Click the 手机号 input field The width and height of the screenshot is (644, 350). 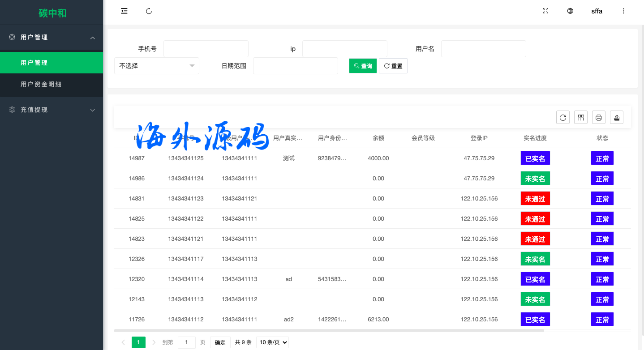(x=206, y=49)
